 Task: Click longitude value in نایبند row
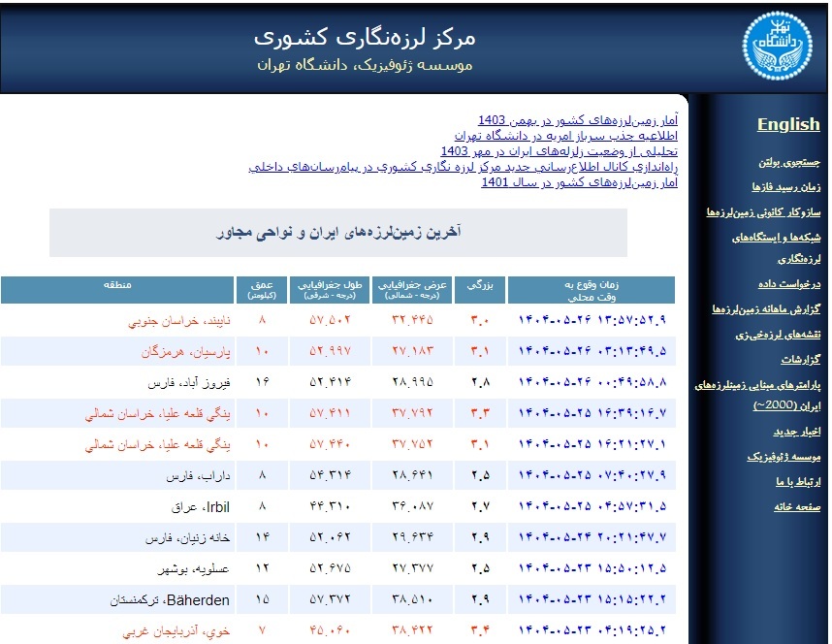point(330,320)
